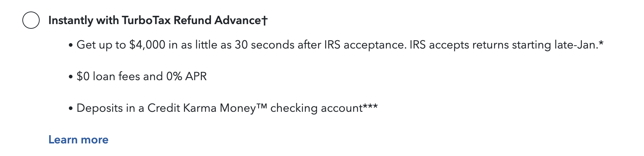Click the word "TurboTax" in the heading
644x156 pixels.
(x=146, y=20)
